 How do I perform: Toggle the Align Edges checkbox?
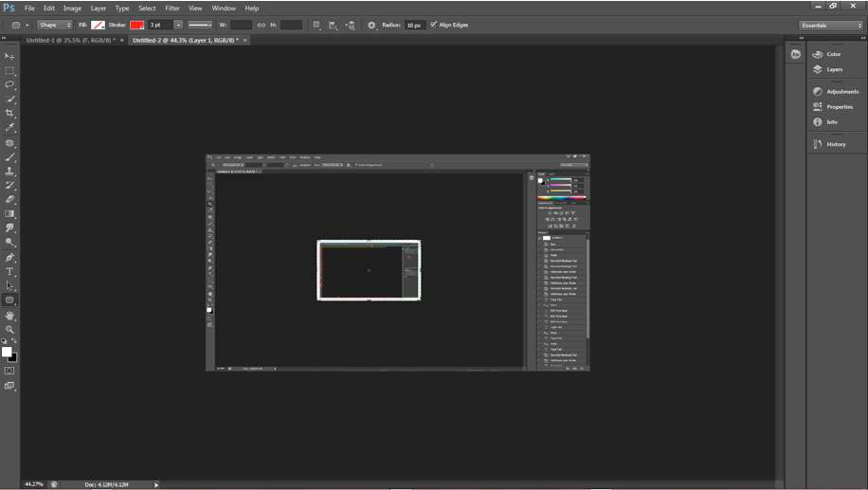coord(433,25)
